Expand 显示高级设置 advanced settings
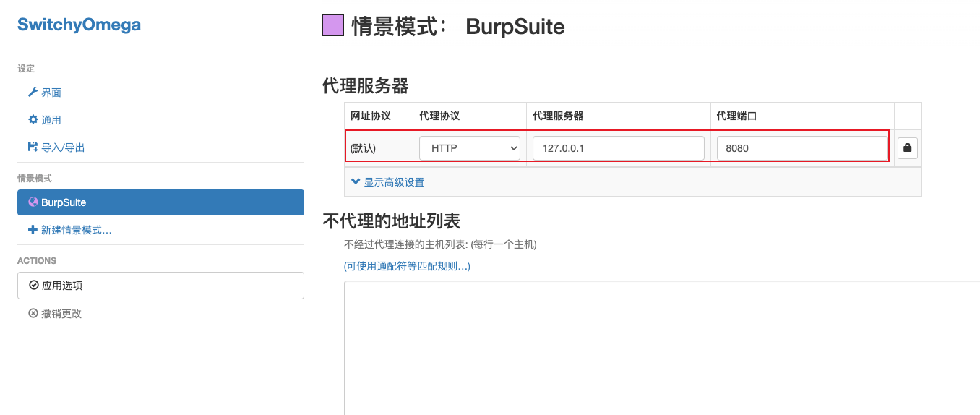This screenshot has height=415, width=980. point(387,182)
